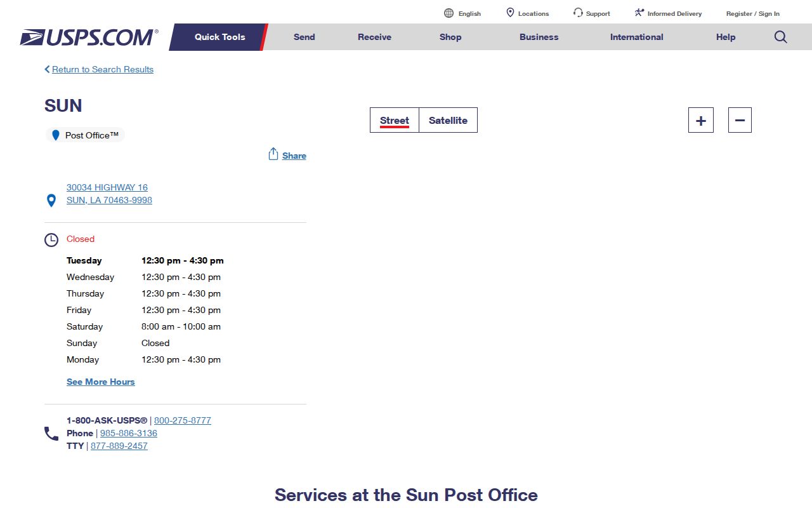Click the globe icon next to English

[x=449, y=13]
